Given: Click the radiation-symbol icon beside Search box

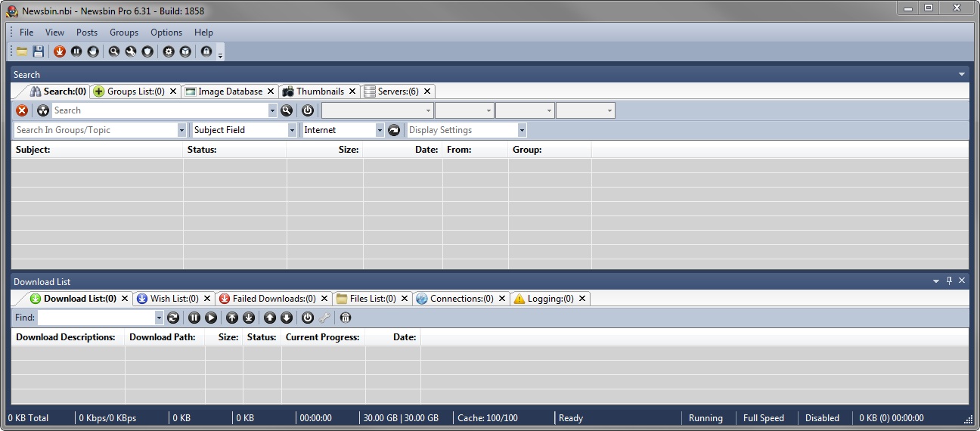Looking at the screenshot, I should tap(43, 110).
